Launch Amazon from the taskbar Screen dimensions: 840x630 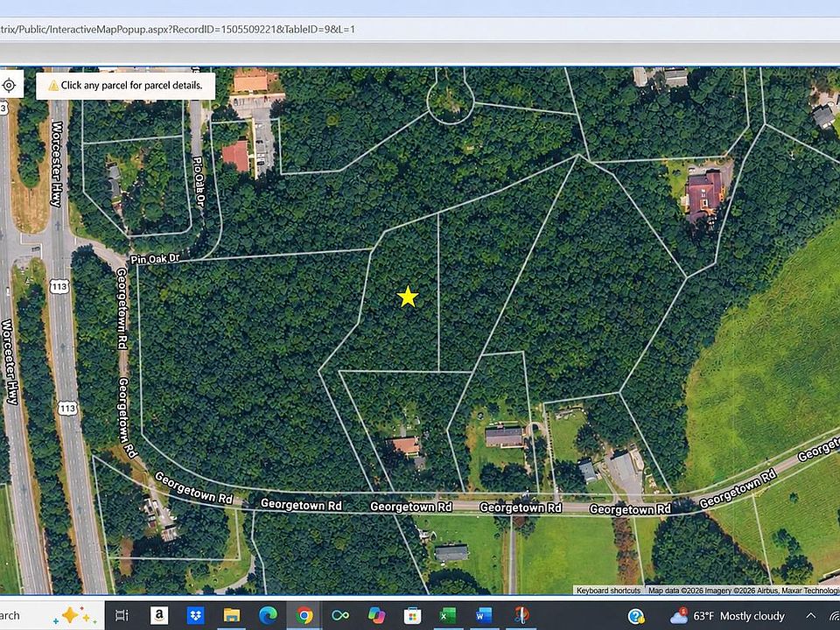tap(159, 615)
